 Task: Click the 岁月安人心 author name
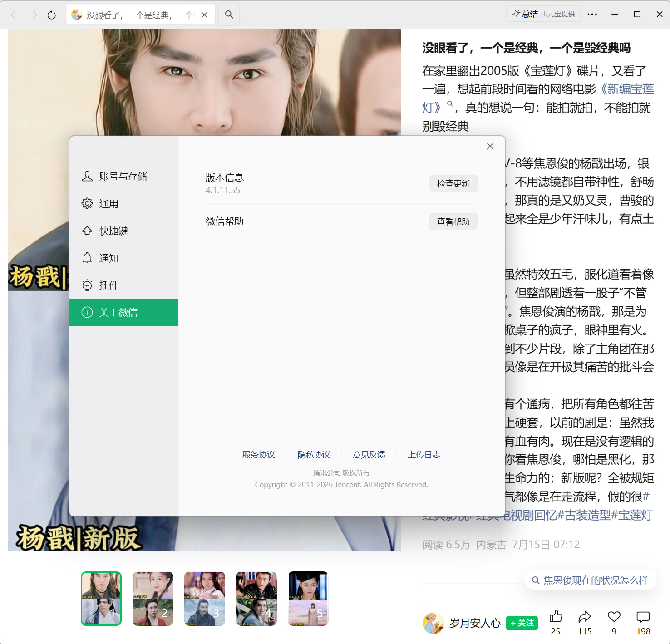(475, 623)
